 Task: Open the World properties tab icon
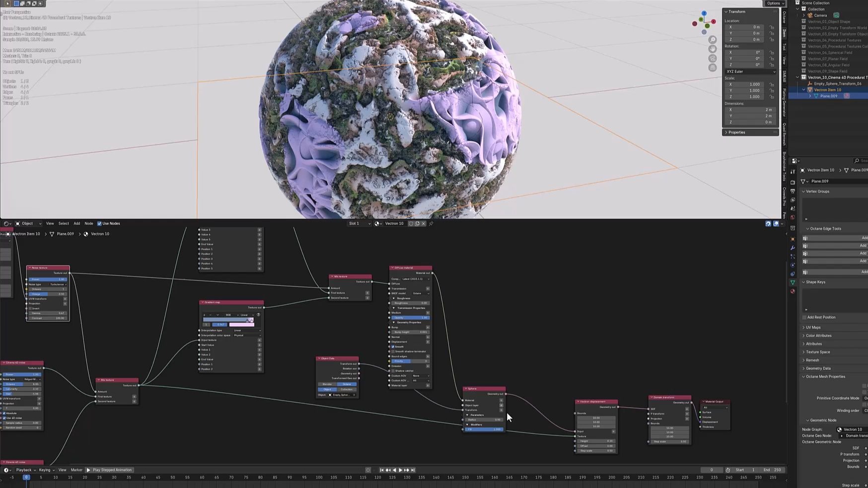pyautogui.click(x=793, y=217)
